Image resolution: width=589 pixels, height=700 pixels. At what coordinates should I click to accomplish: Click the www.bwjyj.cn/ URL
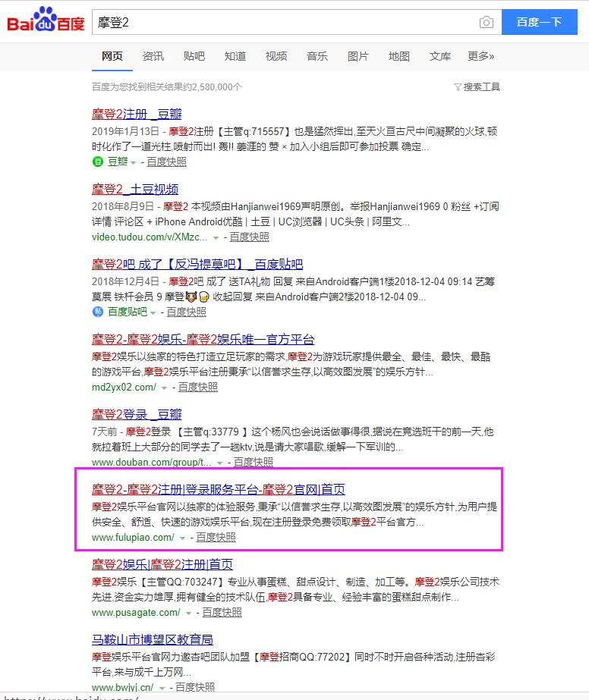pyautogui.click(x=123, y=686)
